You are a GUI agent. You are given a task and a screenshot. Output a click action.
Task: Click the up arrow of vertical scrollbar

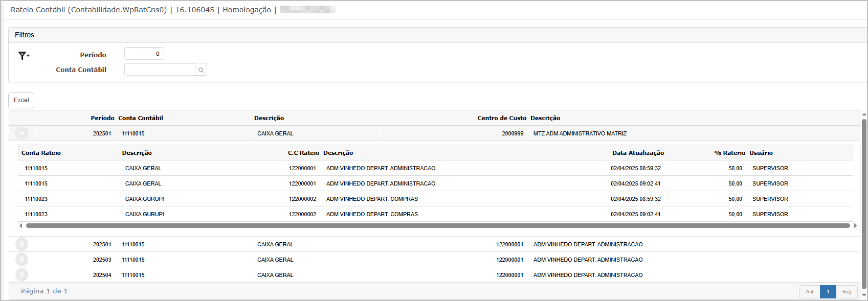[x=864, y=114]
